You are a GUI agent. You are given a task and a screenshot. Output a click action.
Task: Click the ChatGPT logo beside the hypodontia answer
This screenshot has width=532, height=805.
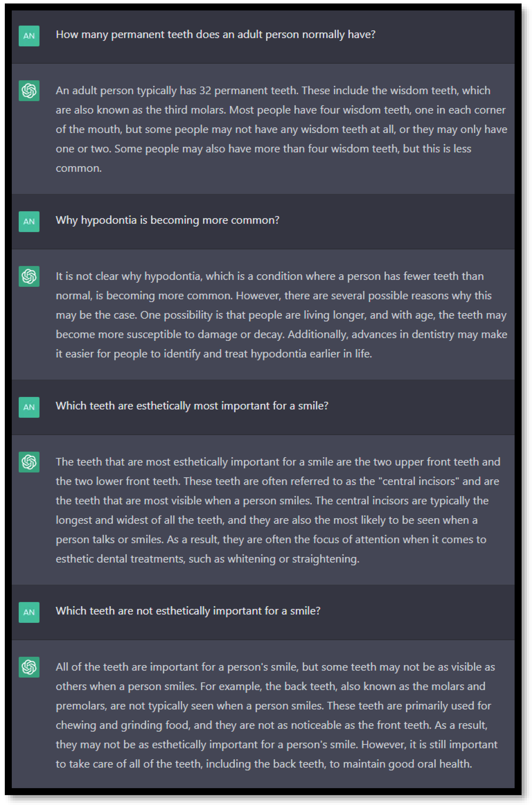pos(29,276)
